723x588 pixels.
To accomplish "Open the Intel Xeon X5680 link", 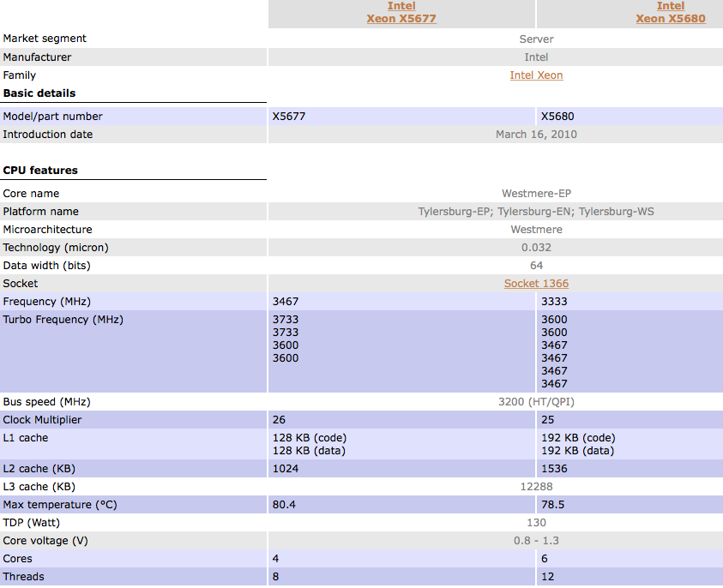I will 671,13.
